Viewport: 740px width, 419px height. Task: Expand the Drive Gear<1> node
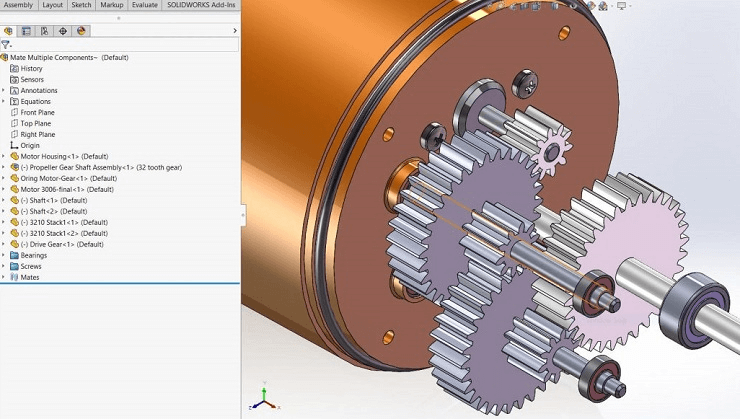coord(4,244)
